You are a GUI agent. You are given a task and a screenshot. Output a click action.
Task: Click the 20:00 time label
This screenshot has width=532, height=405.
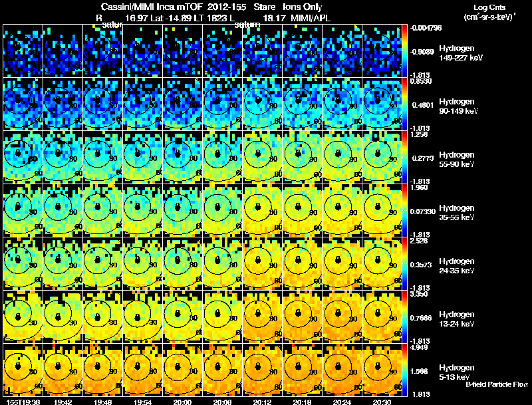tap(182, 402)
